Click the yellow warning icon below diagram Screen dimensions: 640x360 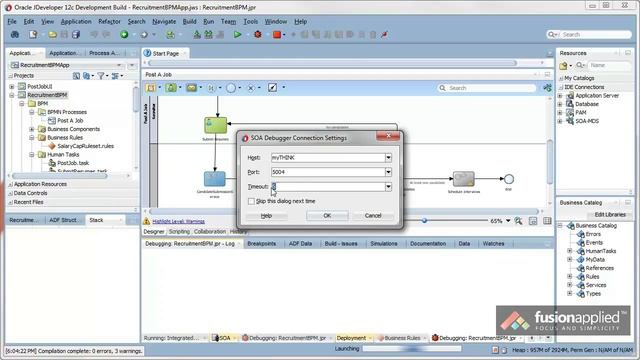pos(147,221)
